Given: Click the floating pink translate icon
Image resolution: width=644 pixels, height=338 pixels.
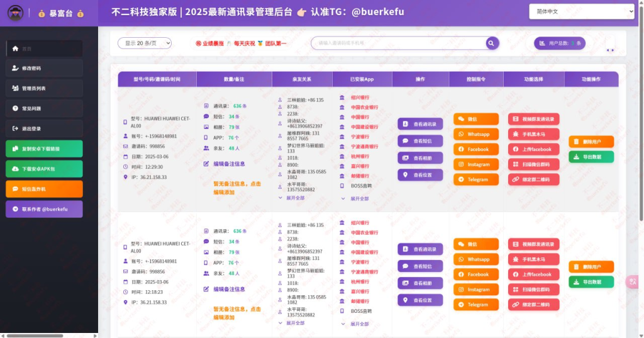Looking at the screenshot, I should pos(633,282).
